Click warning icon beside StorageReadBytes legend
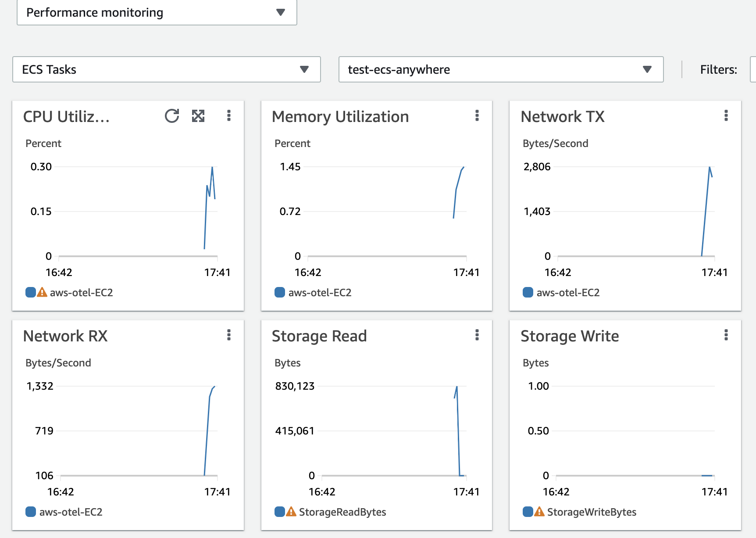Screen dimensions: 756x538 (x=291, y=512)
